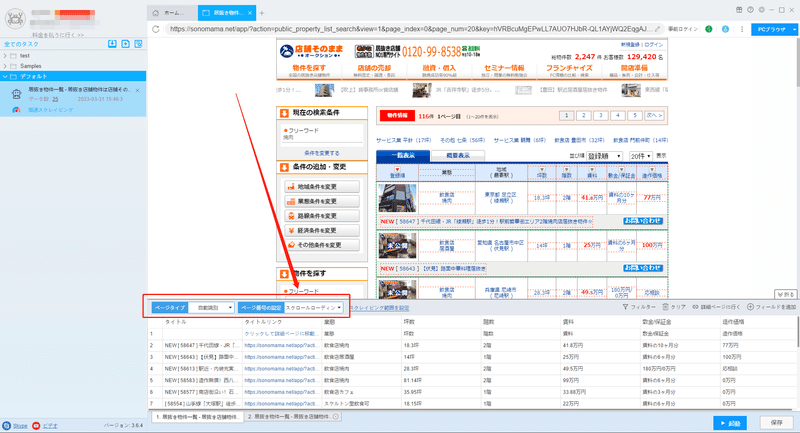Close the default task item with X
800x433 pixels.
pyautogui.click(x=137, y=90)
